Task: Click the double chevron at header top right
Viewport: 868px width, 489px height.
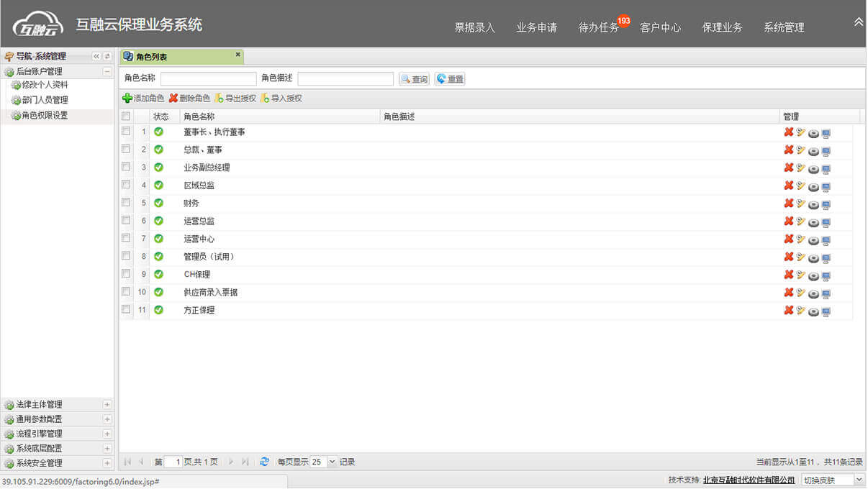Action: click(x=858, y=22)
